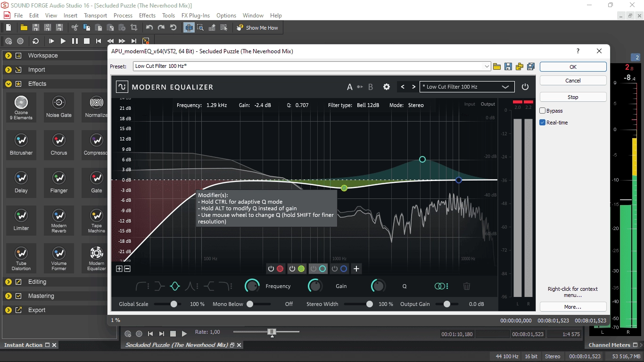Click the Output Gain slider handle
Screen dimensions: 644x362
(x=446, y=304)
